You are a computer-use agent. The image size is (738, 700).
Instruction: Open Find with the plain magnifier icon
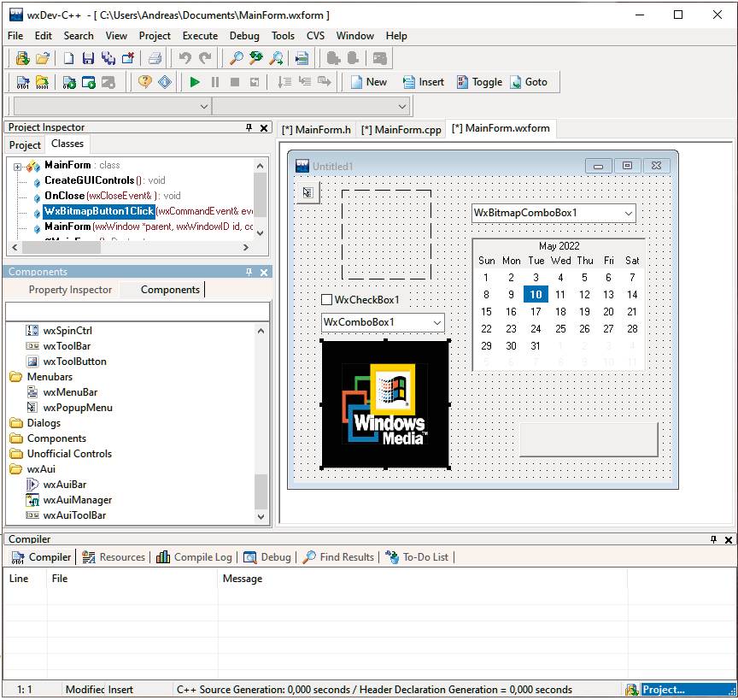(x=236, y=58)
